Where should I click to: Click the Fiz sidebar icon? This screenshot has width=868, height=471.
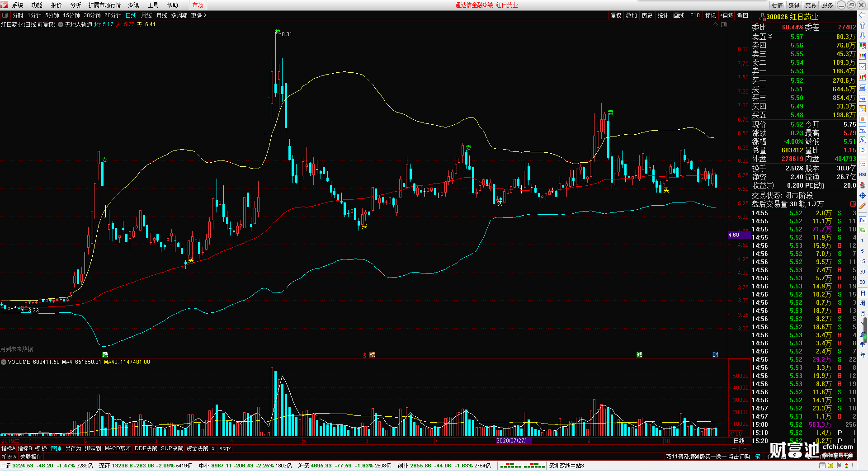point(862,130)
